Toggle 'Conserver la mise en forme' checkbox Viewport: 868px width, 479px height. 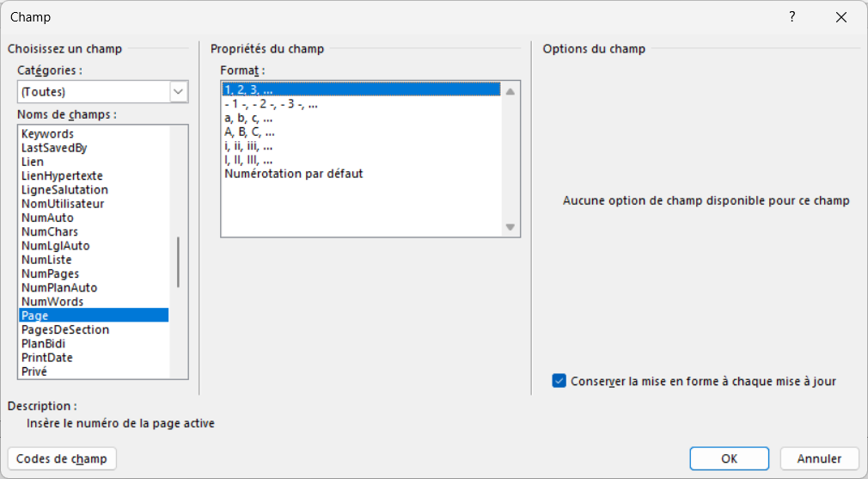pos(559,381)
